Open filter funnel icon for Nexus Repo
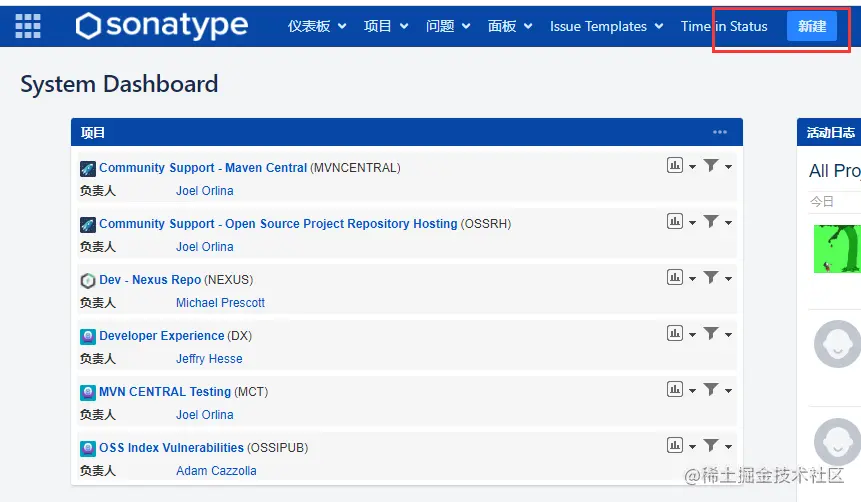Screen dimensions: 861x502 coord(711,277)
